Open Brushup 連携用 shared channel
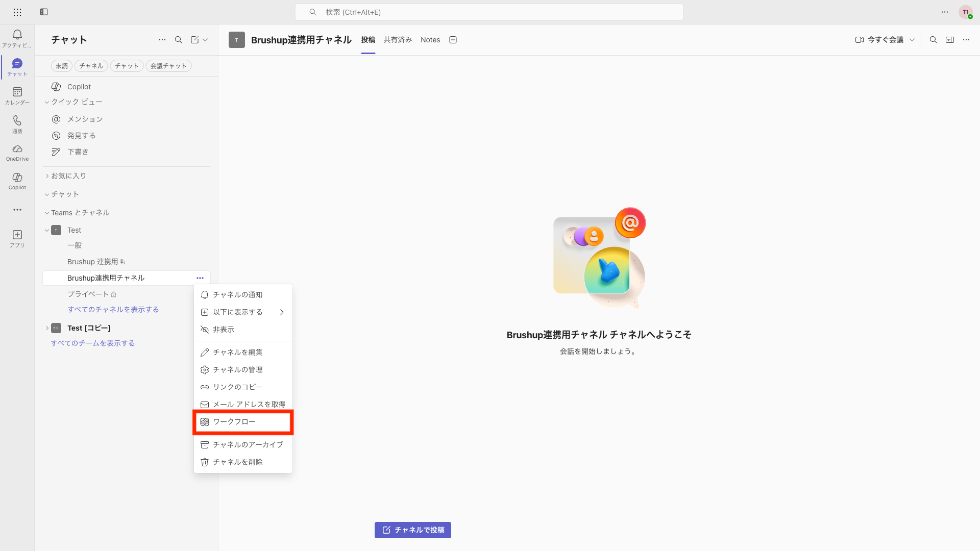 (127, 262)
